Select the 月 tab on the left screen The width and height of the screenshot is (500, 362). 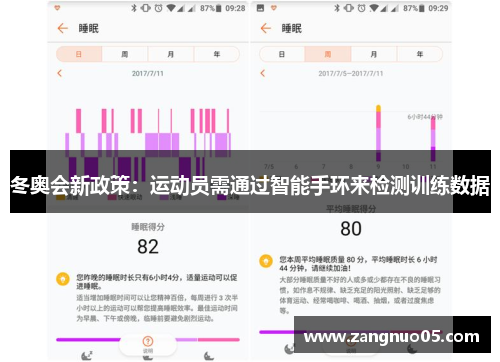171,54
